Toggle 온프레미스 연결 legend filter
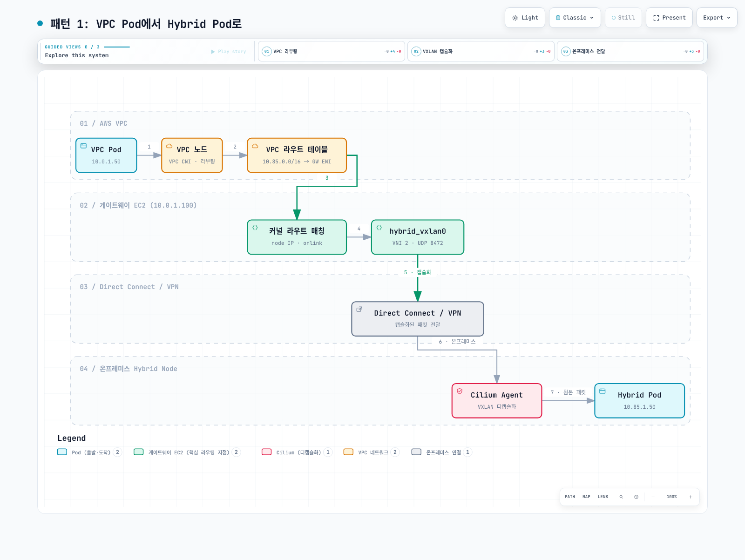This screenshot has height=560, width=745. 442,452
